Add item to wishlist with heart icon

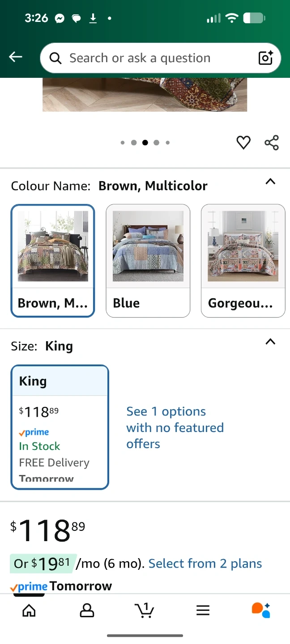[x=243, y=143]
